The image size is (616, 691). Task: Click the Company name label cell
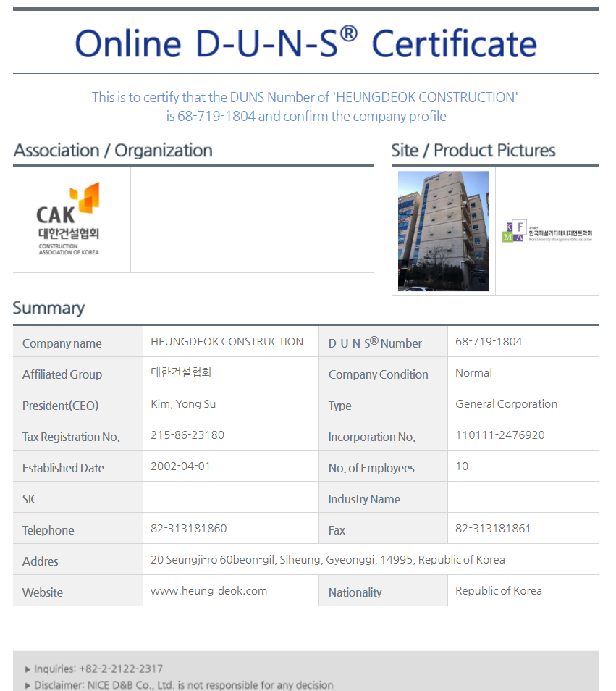tap(78, 342)
